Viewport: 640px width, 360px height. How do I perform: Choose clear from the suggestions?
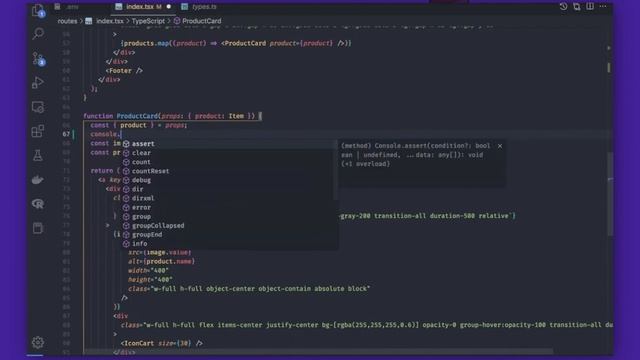(x=229, y=153)
